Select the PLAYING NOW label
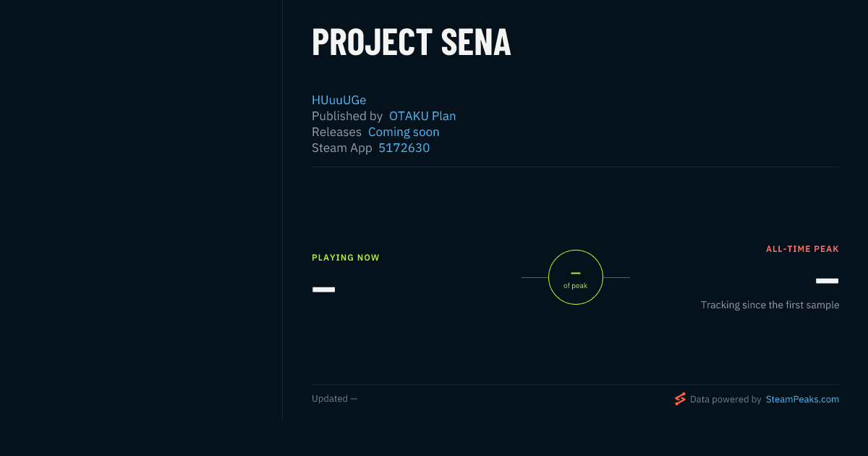Image resolution: width=868 pixels, height=456 pixels. [346, 258]
